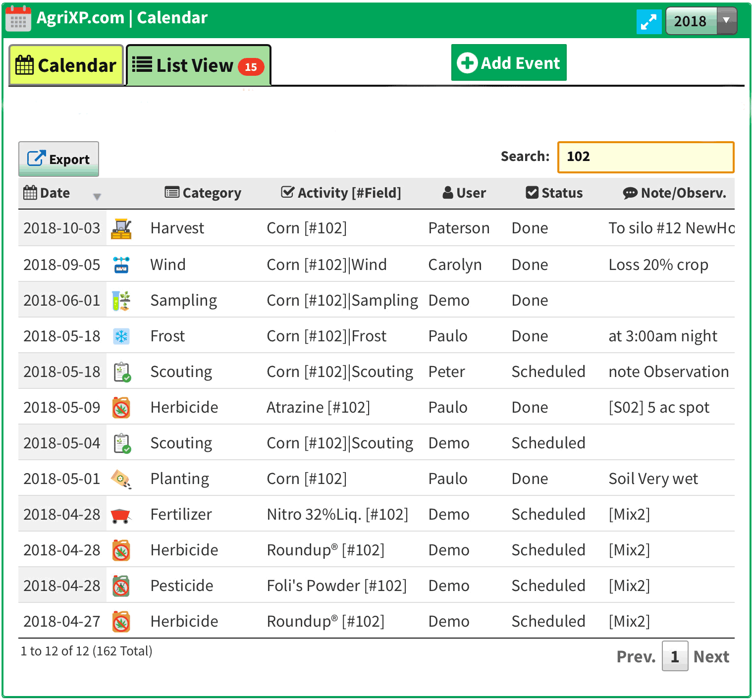Sort by Activity [#Field] column header
The height and width of the screenshot is (700, 753).
(x=341, y=193)
